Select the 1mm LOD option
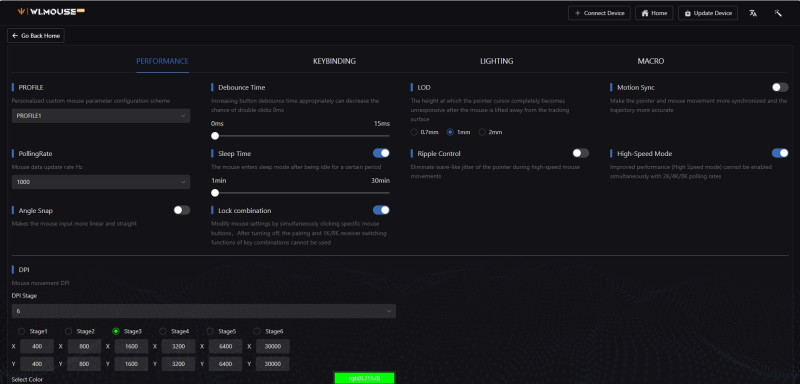Screen dimensions: 800x384 coord(450,132)
